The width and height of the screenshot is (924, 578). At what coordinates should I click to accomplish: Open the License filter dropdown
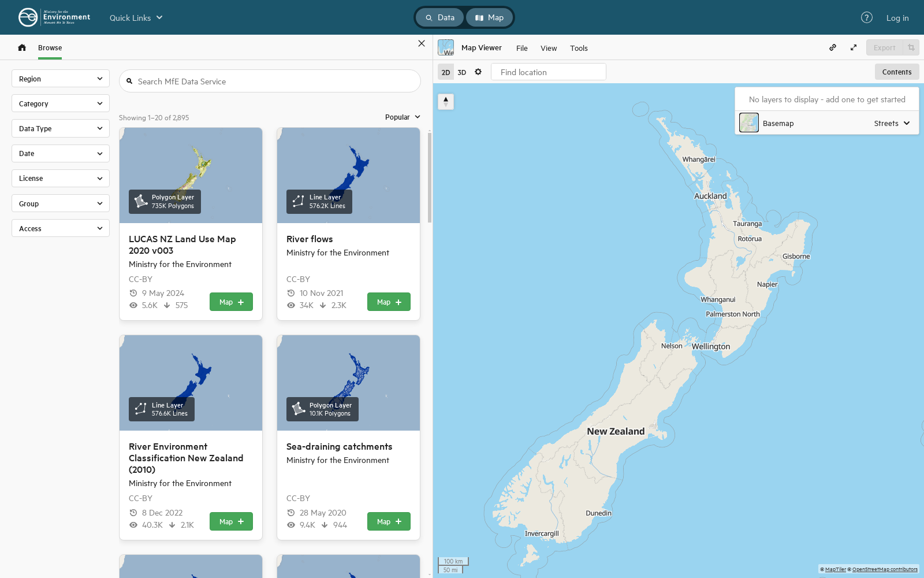[x=61, y=178]
